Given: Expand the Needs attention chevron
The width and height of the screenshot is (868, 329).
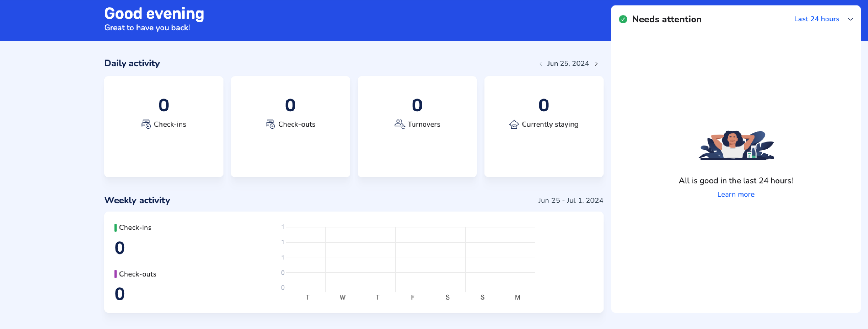Looking at the screenshot, I should [850, 19].
